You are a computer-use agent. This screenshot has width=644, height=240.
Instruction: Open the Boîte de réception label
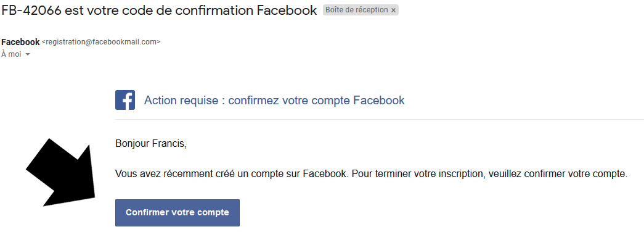tap(356, 10)
